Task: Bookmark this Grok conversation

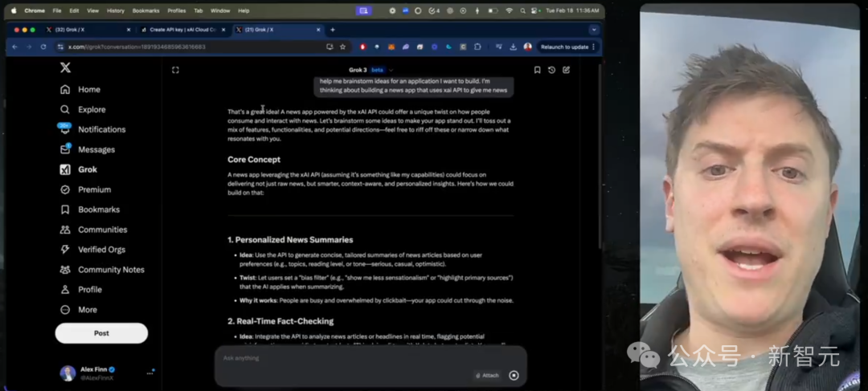Action: pos(537,70)
